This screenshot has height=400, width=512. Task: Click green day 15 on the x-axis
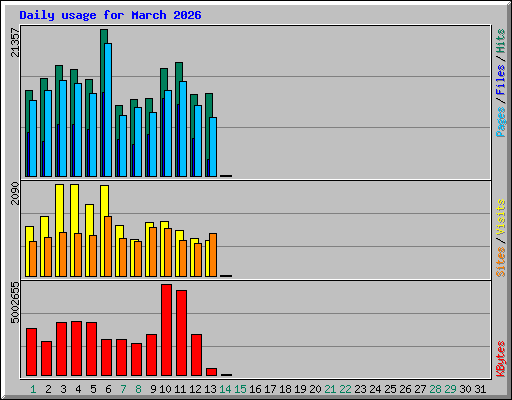coord(240,389)
